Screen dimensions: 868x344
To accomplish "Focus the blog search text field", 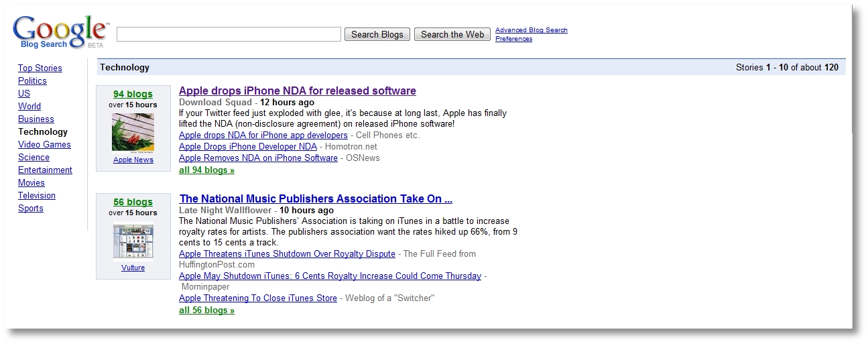I will [229, 34].
